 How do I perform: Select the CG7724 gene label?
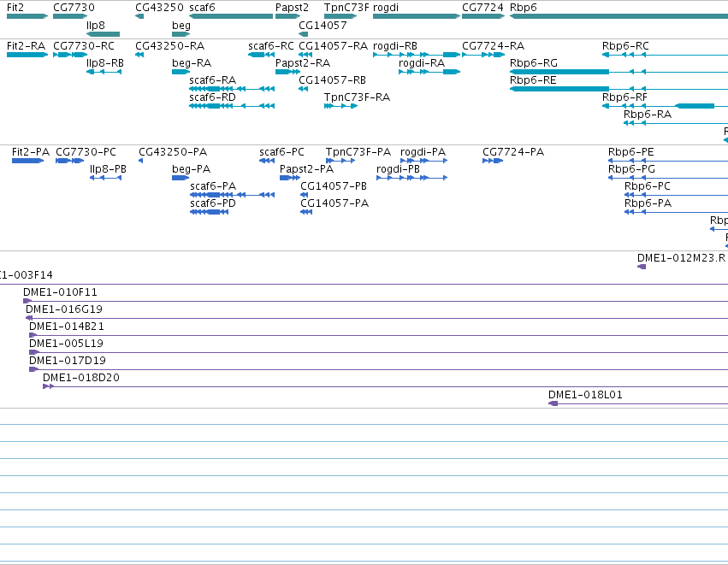[482, 8]
